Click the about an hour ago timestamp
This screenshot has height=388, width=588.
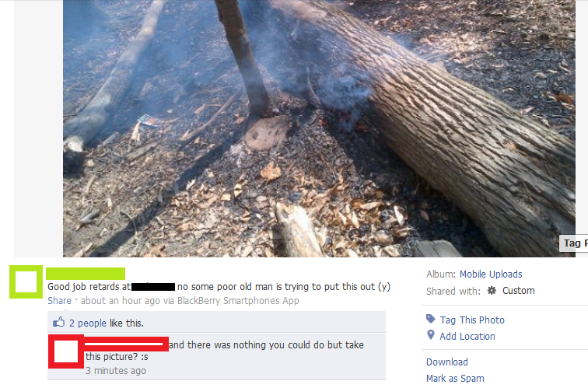tap(121, 301)
